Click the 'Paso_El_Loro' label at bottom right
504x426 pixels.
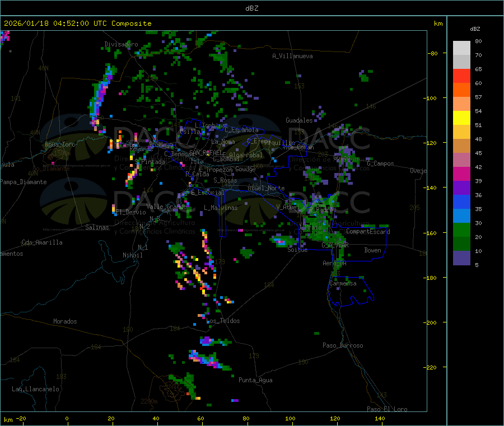click(x=387, y=409)
